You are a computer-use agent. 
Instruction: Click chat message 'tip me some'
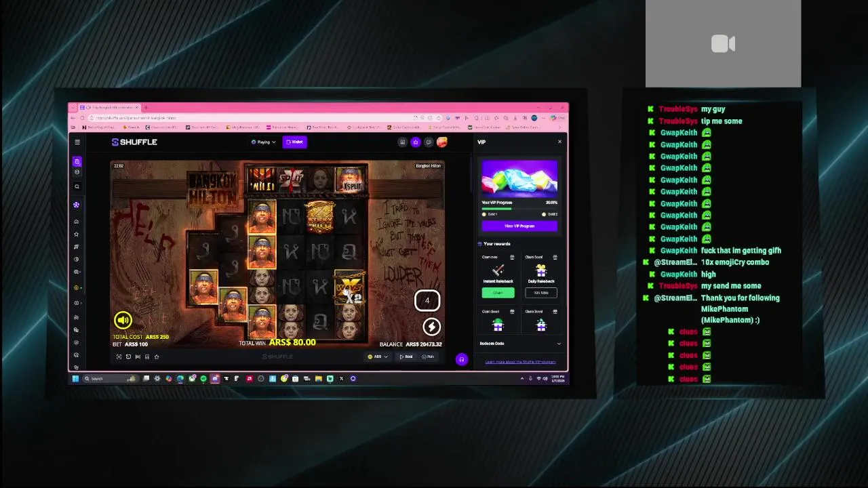coord(722,121)
